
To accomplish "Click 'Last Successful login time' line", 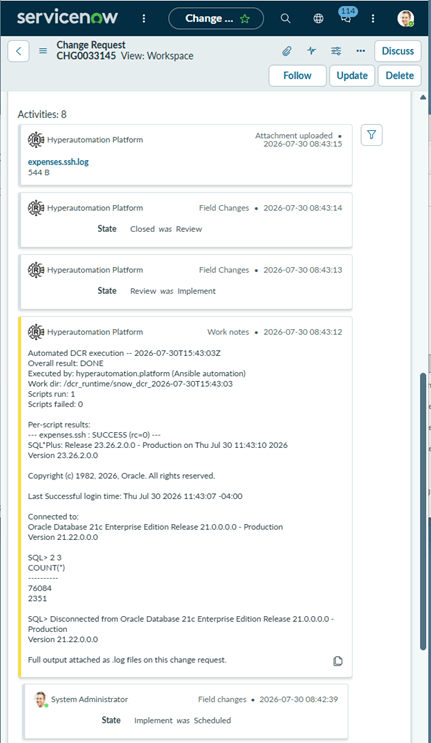I will [x=135, y=497].
